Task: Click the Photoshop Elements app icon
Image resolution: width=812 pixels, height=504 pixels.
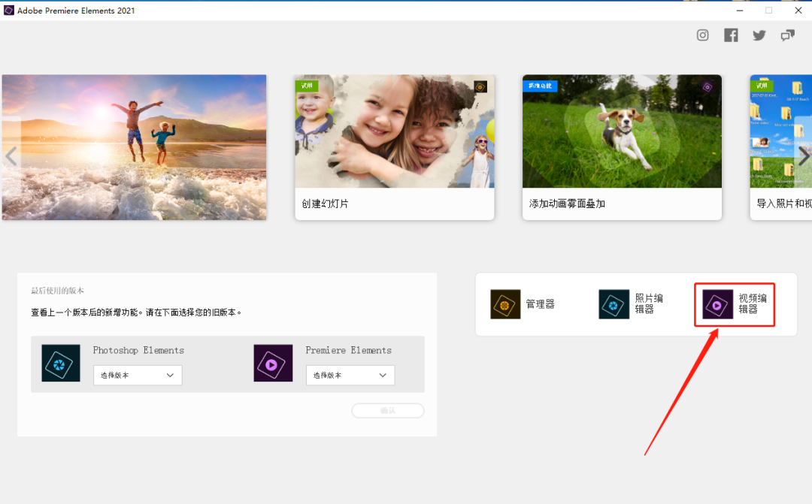Action: tap(61, 364)
